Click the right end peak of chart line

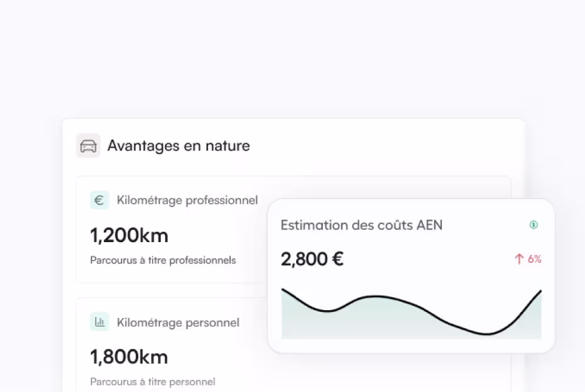540,292
